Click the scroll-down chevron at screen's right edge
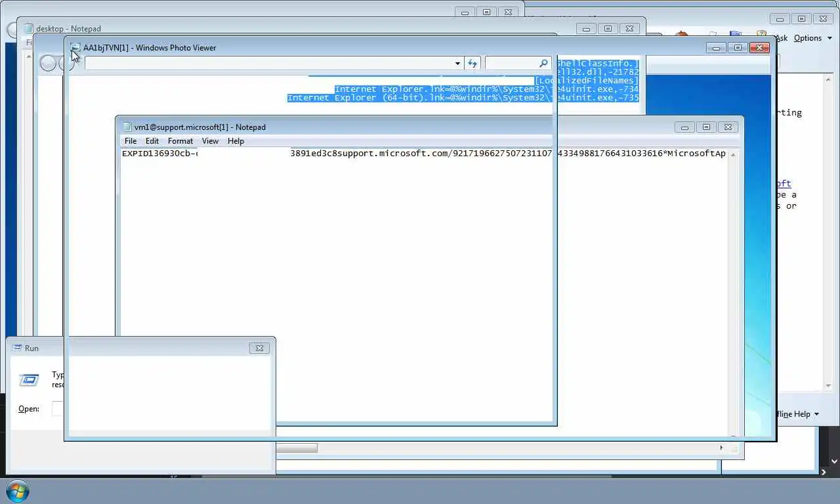The image size is (840, 504). tap(834, 461)
